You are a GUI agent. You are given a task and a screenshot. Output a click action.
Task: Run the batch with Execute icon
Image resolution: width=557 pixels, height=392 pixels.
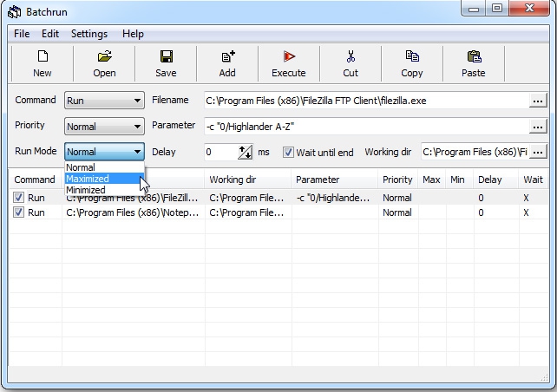(289, 63)
